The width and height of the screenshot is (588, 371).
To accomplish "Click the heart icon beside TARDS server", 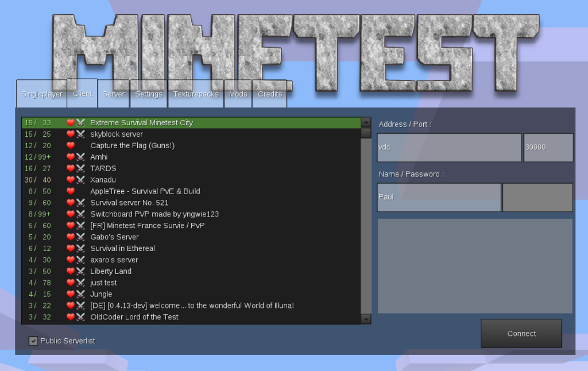I will (x=71, y=168).
